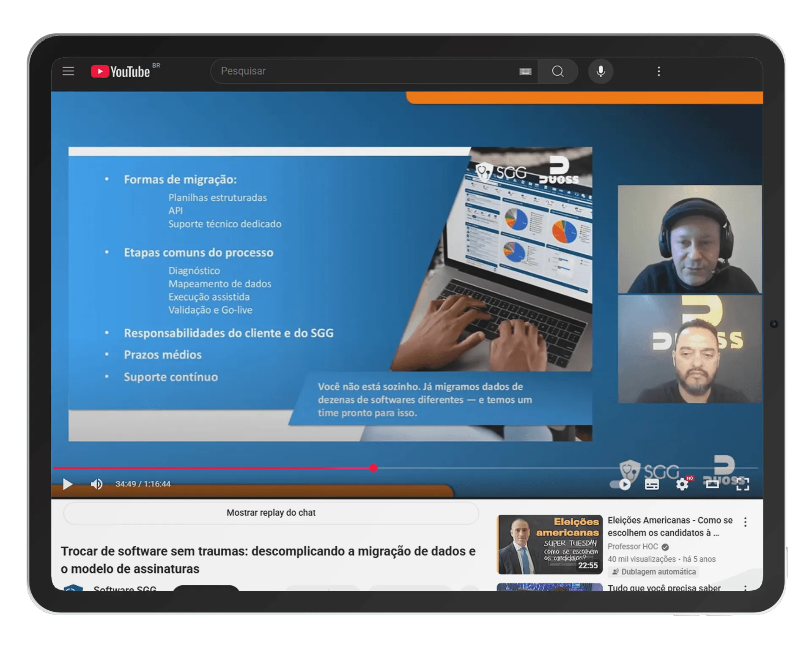Click the Formas de migração heading in video
812x650 pixels.
(x=180, y=179)
